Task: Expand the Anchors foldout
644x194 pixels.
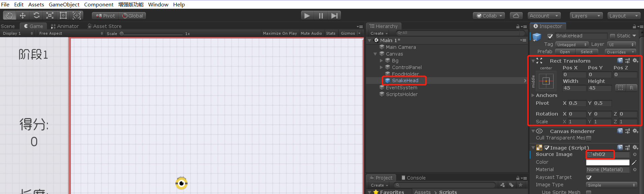Action: (x=533, y=95)
